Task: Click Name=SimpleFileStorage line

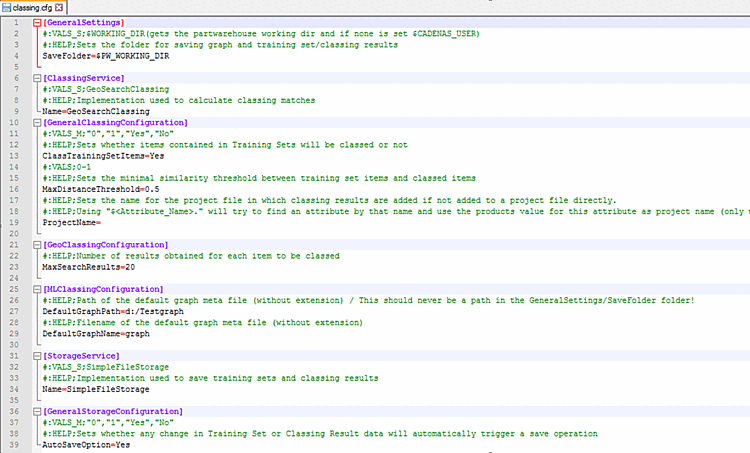Action: pos(96,389)
